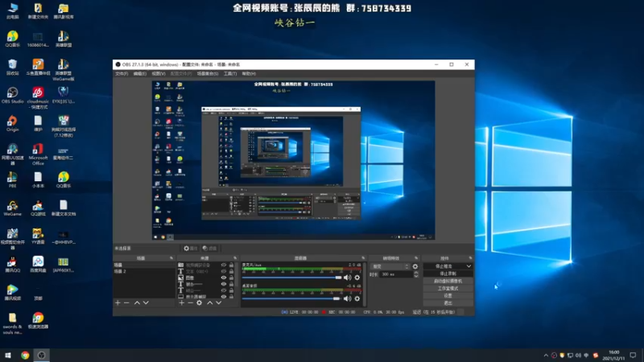Open source 滤镜 filters button above docks

coord(209,249)
